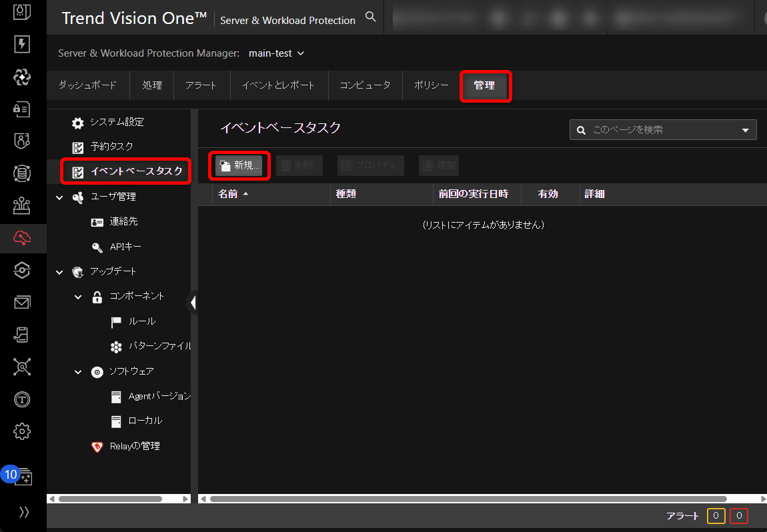767x532 pixels.
Task: Open the main-test manager dropdown
Action: 276,53
